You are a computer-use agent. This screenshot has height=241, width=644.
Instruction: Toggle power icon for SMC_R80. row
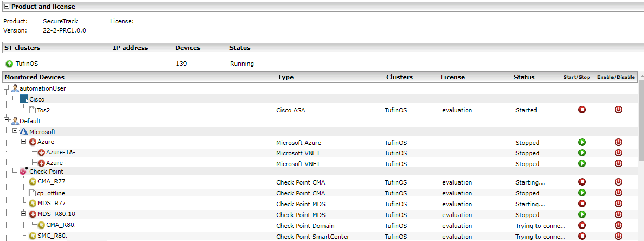[x=618, y=236]
